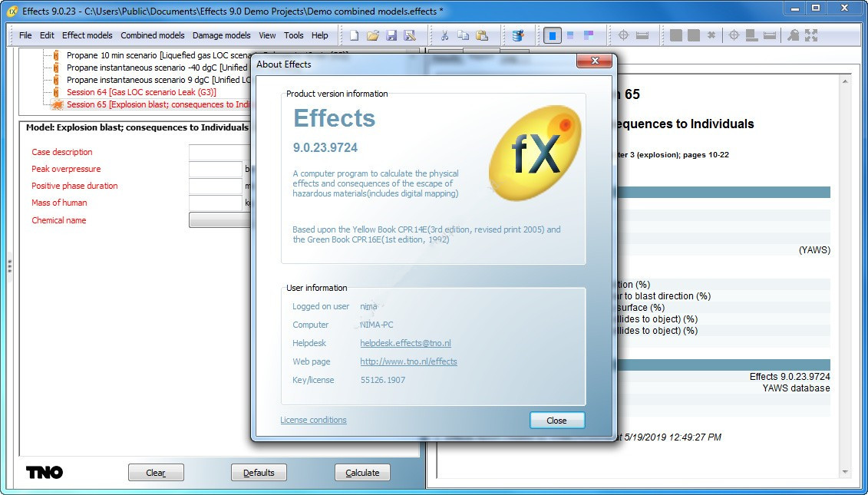Open the Edit menu
The image size is (868, 495).
click(x=47, y=35)
